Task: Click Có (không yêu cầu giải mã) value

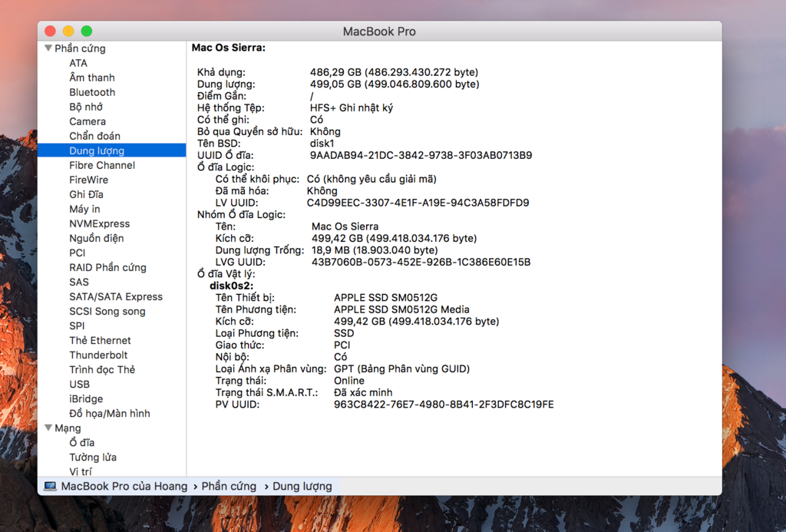Action: coord(372,179)
